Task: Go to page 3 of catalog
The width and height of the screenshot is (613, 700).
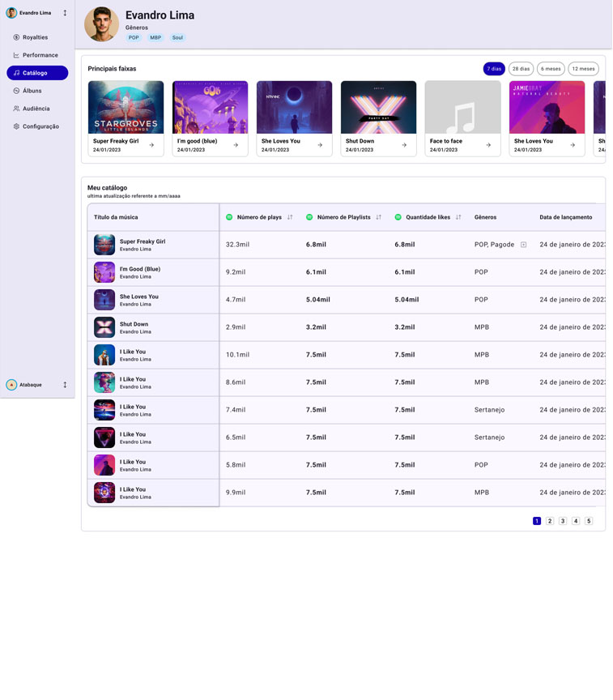Action: pos(563,521)
